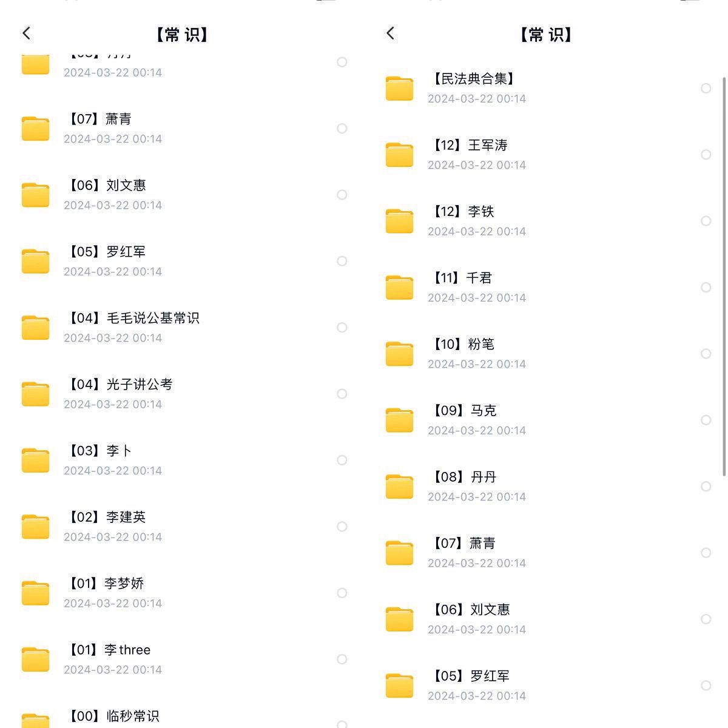This screenshot has height=728, width=728.
Task: Click folder icon beside 【04】毛毛说公基常识
Action: pyautogui.click(x=35, y=328)
